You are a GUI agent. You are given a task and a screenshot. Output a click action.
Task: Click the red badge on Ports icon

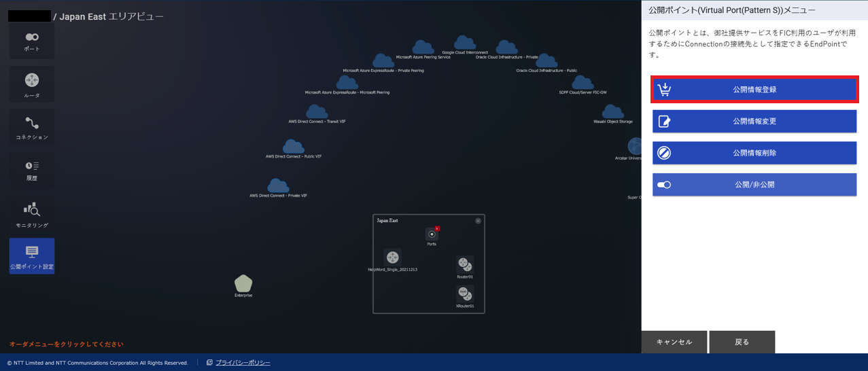437,229
